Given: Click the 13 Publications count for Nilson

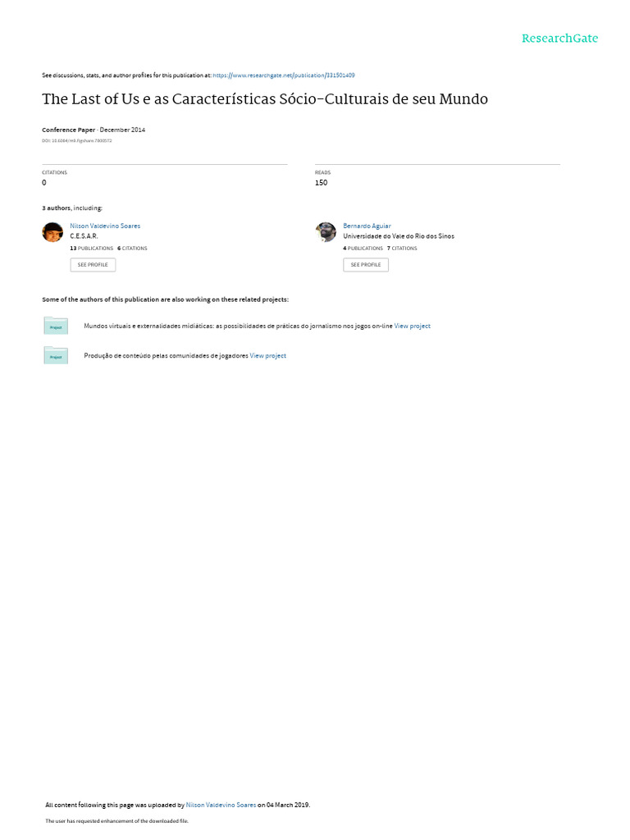Looking at the screenshot, I should 92,249.
